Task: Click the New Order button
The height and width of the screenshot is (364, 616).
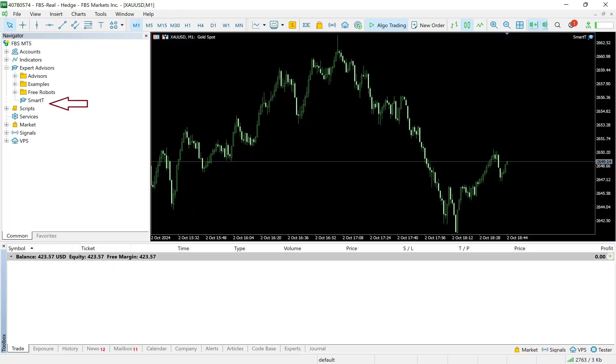Action: click(428, 25)
